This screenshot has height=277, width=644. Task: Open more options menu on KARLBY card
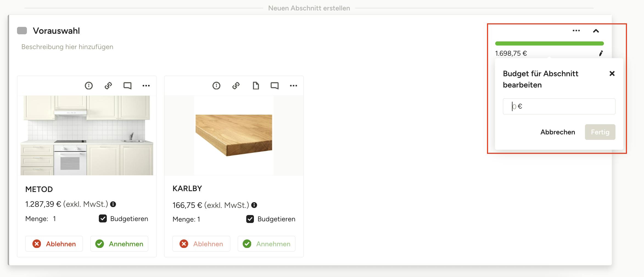pyautogui.click(x=293, y=86)
